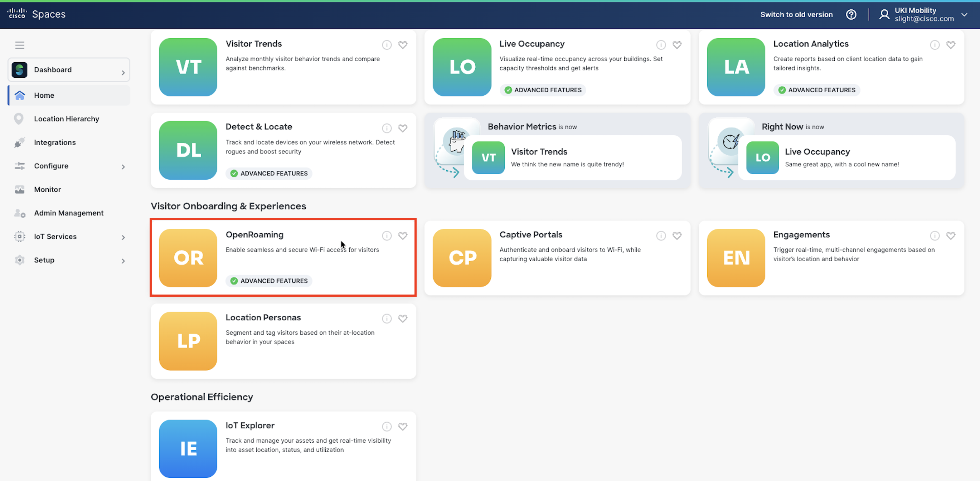Click the Location Personas description text

coord(300,337)
